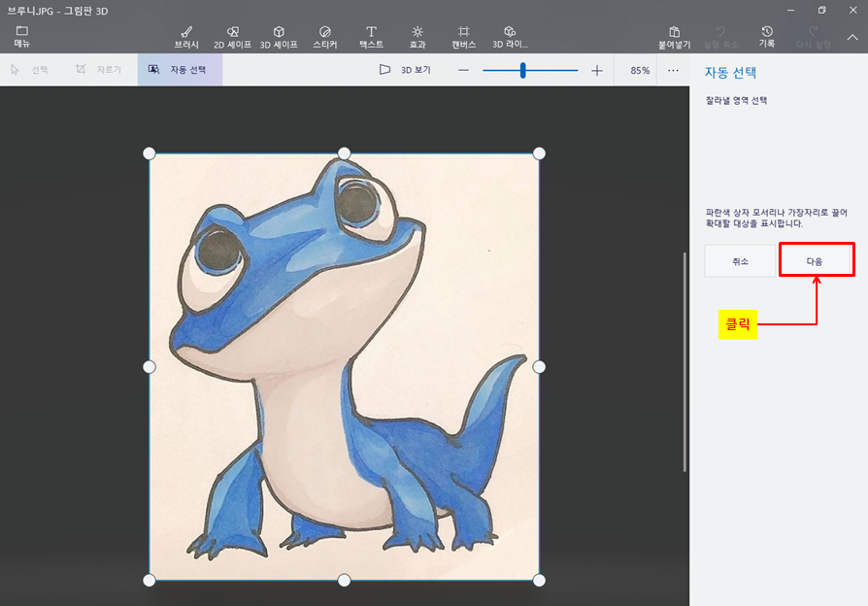Click the canvas vertical scrollbar

click(684, 362)
